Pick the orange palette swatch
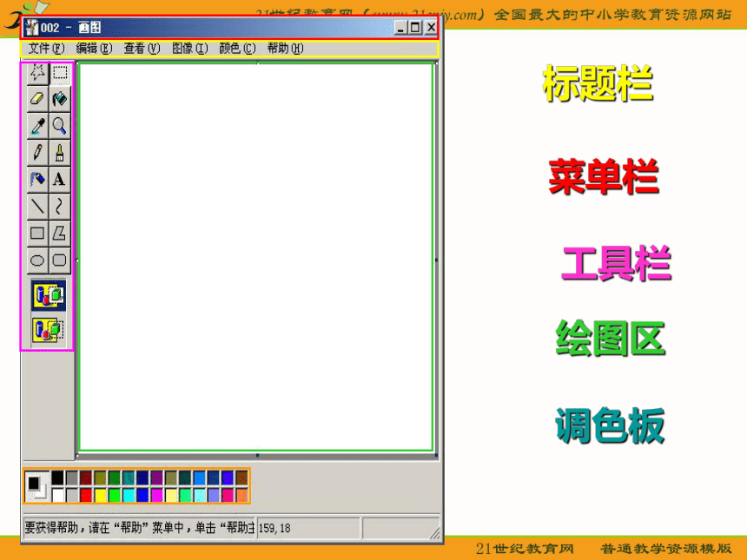 click(242, 495)
